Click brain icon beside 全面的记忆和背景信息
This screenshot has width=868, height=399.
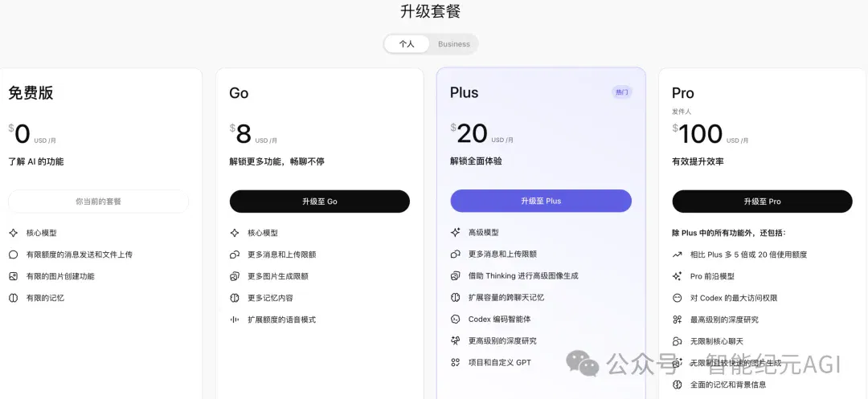pos(677,385)
